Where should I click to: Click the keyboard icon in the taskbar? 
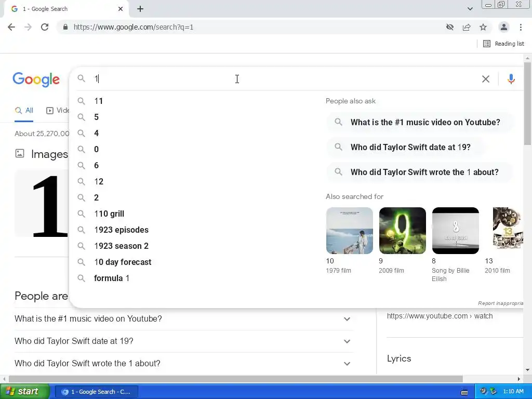[x=464, y=392]
